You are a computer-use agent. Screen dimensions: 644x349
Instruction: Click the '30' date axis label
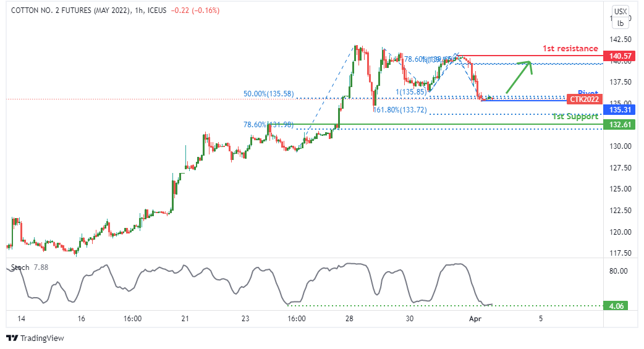(409, 319)
